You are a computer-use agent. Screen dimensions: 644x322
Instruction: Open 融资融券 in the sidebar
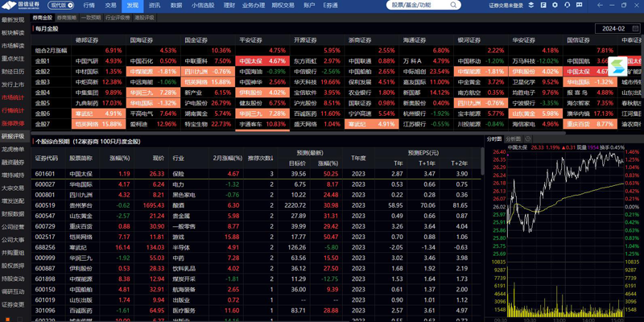pos(13,163)
